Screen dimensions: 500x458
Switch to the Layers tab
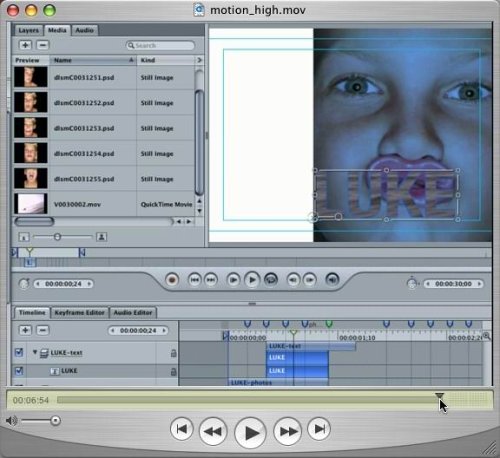tap(28, 30)
